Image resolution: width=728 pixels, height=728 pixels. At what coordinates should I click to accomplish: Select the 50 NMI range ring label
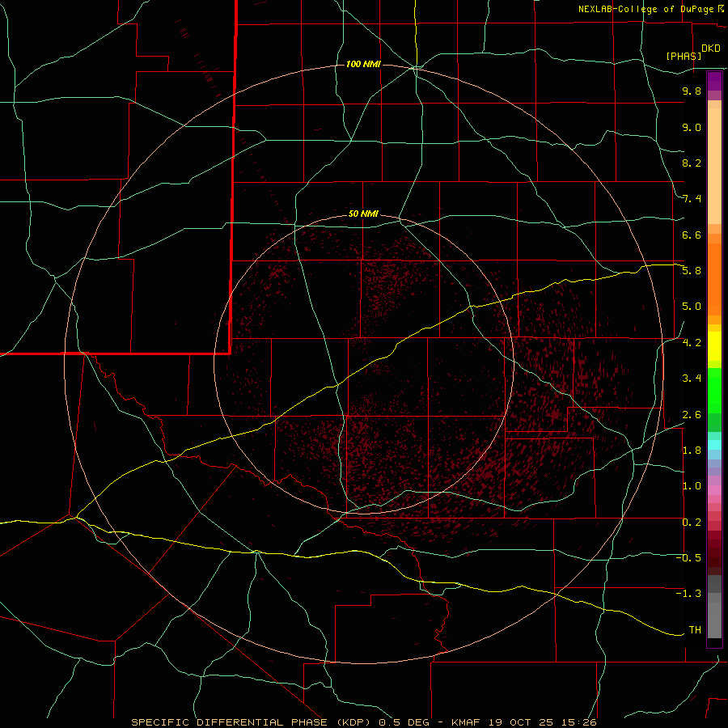tap(363, 214)
